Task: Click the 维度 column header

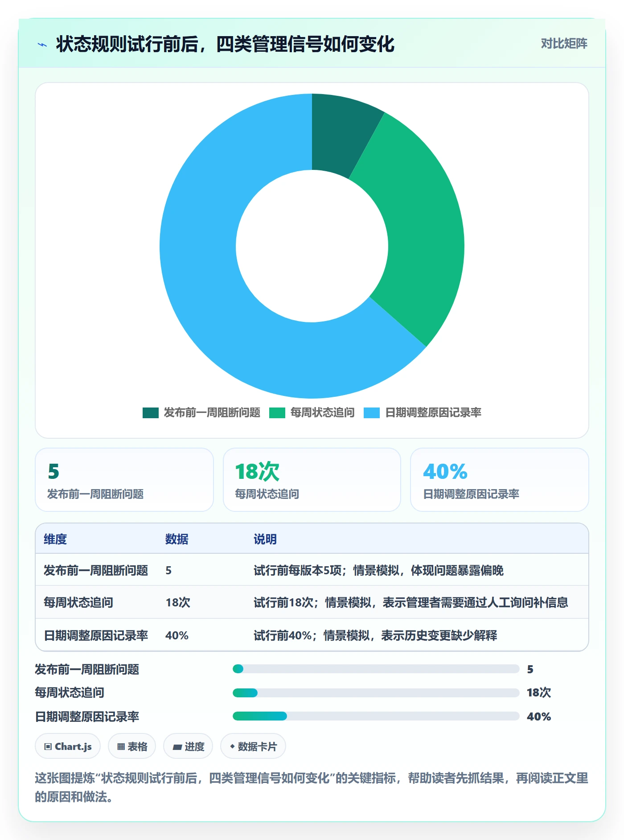Action: pyautogui.click(x=55, y=539)
